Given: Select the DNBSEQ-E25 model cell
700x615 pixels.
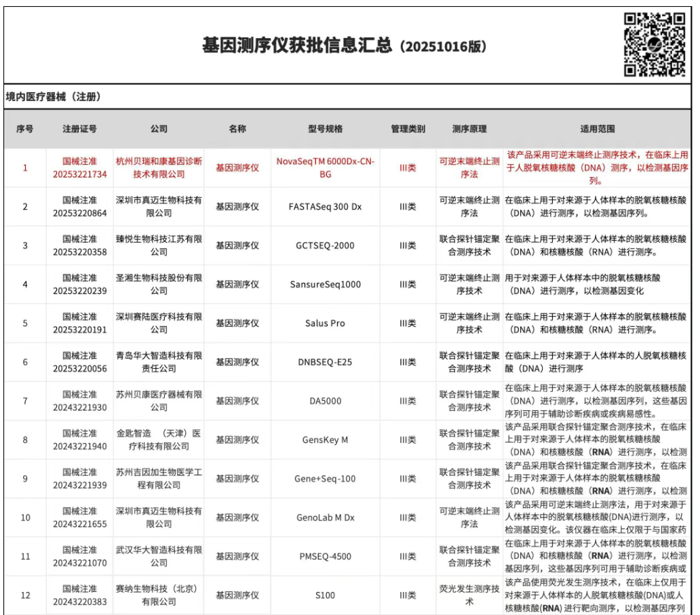Looking at the screenshot, I should coord(325,362).
